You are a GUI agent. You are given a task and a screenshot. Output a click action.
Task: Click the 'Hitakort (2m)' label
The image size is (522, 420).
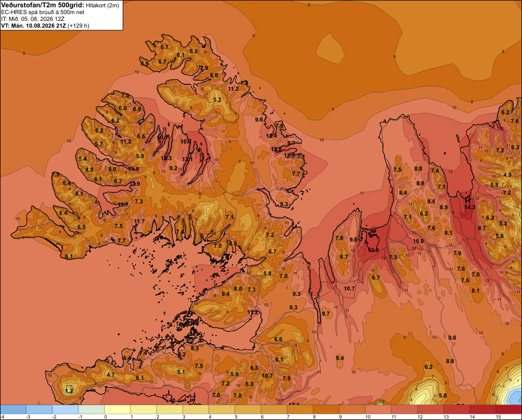[102, 5]
